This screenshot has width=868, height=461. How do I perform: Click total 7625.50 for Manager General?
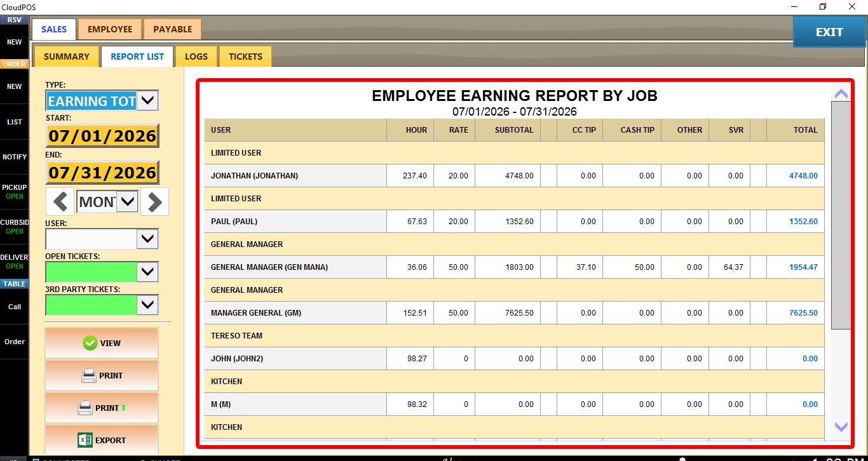click(x=803, y=313)
